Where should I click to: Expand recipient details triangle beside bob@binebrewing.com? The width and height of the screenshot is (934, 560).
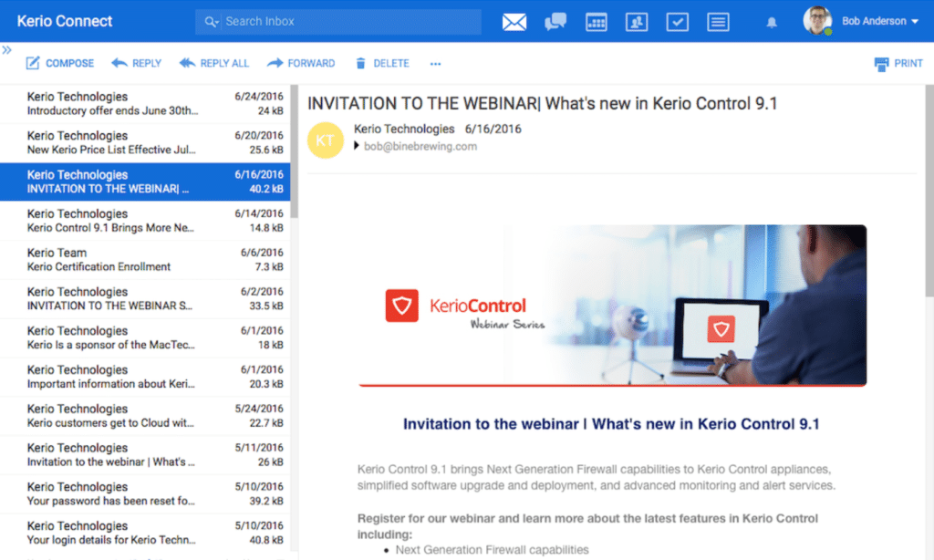[357, 146]
